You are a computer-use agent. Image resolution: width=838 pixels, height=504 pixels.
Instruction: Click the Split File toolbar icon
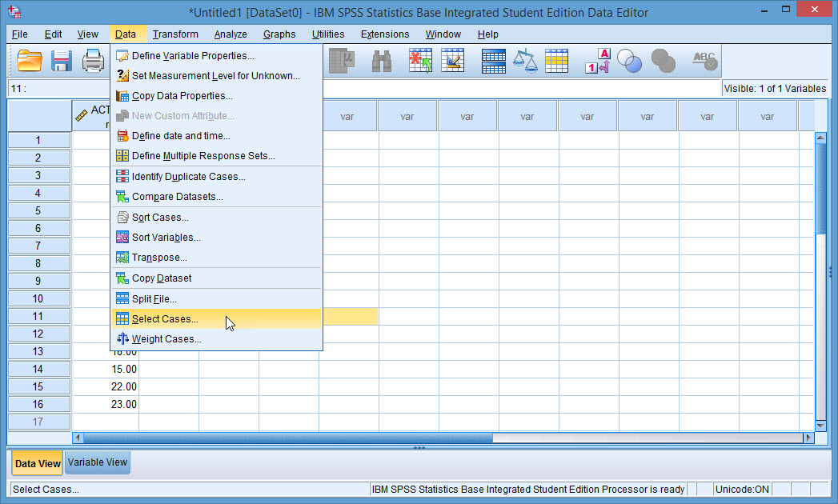(493, 61)
